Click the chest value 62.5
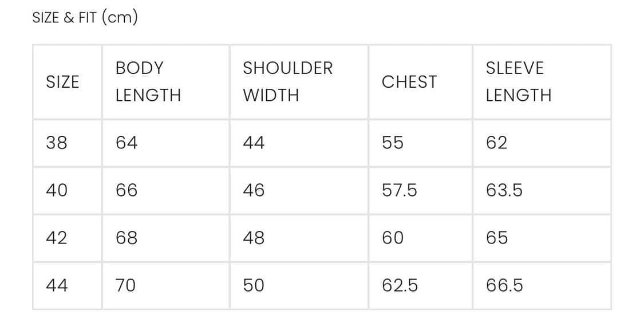Screen dimensions: 644x322 (400, 285)
